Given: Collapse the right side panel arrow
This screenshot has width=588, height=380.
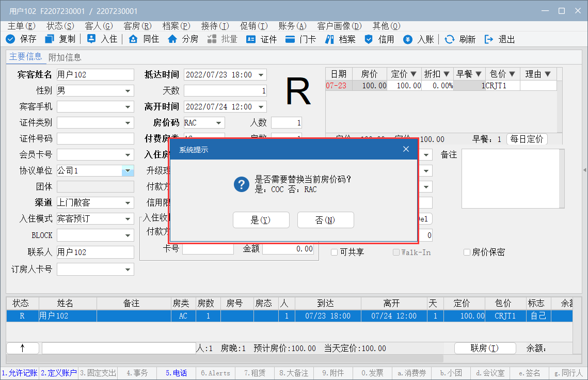Looking at the screenshot, I should (585, 170).
